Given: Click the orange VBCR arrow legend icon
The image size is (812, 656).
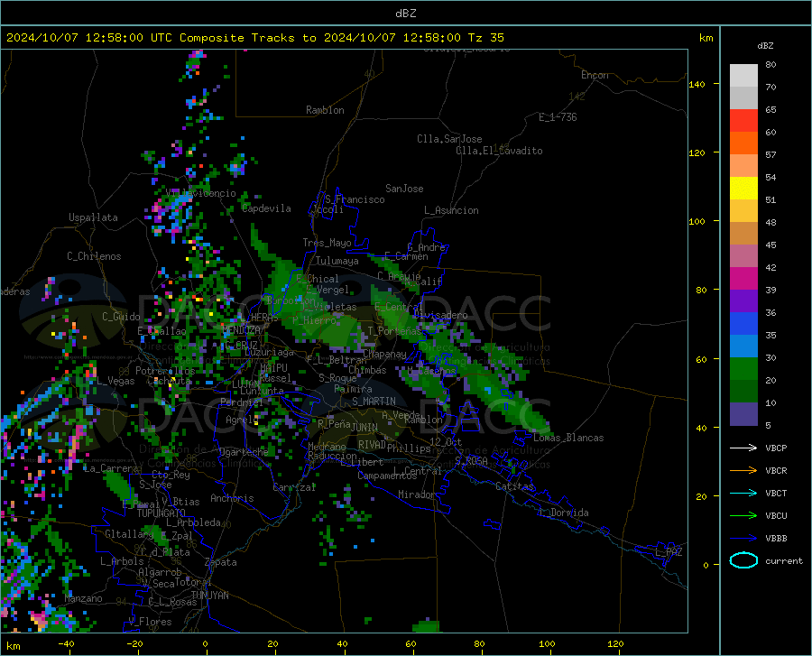Looking at the screenshot, I should (x=743, y=470).
